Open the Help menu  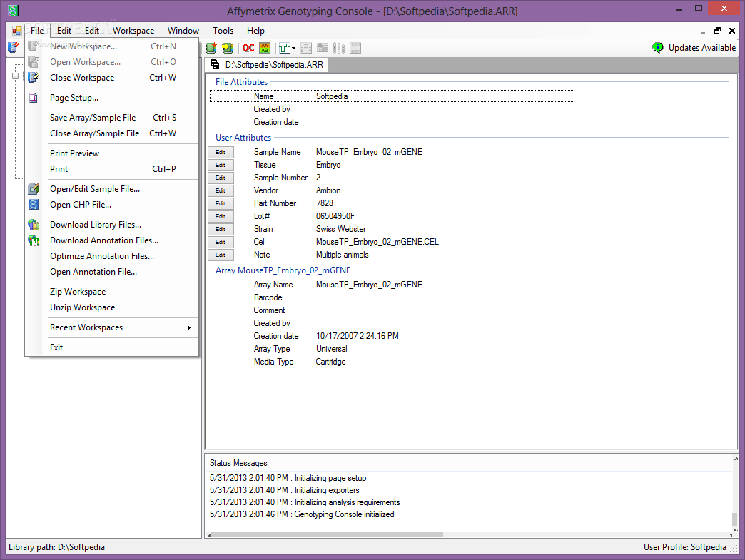[255, 31]
